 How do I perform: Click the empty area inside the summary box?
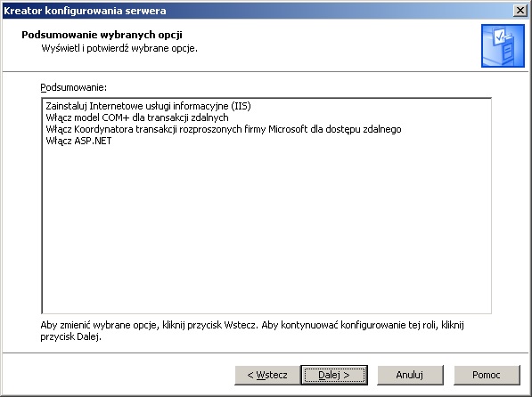tap(266, 231)
